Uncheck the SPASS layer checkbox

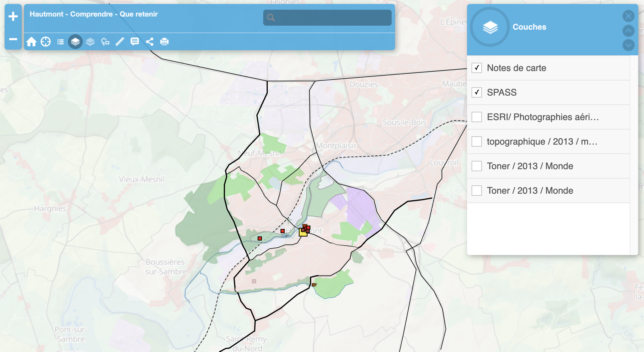(477, 92)
